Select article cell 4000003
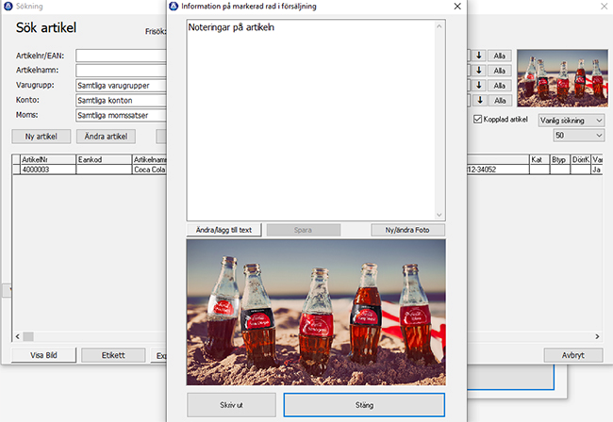The height and width of the screenshot is (422, 613). 48,169
